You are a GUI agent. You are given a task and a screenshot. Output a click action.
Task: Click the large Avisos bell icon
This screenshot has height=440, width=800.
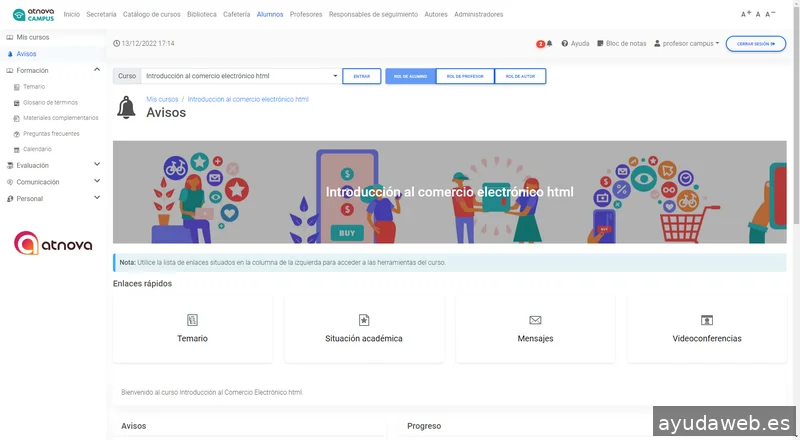tap(126, 107)
